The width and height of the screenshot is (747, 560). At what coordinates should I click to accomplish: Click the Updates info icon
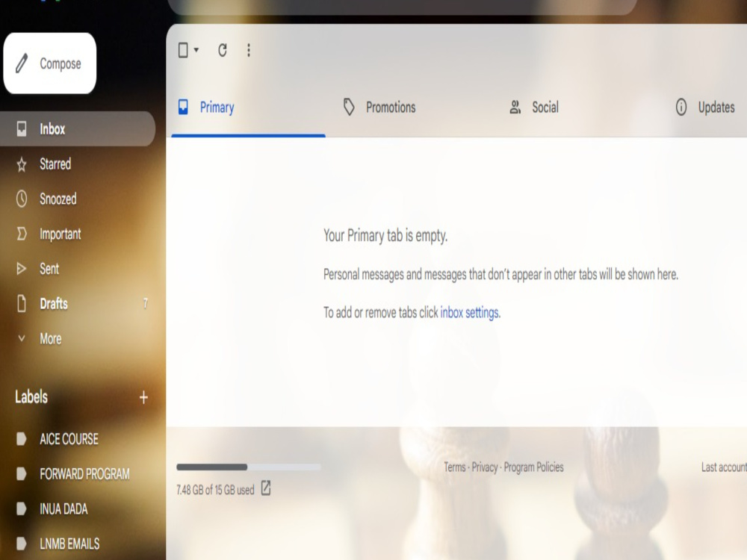681,107
